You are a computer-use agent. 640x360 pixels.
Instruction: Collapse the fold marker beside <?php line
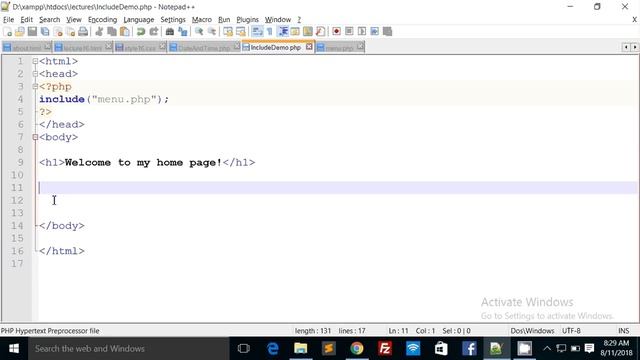pos(35,87)
